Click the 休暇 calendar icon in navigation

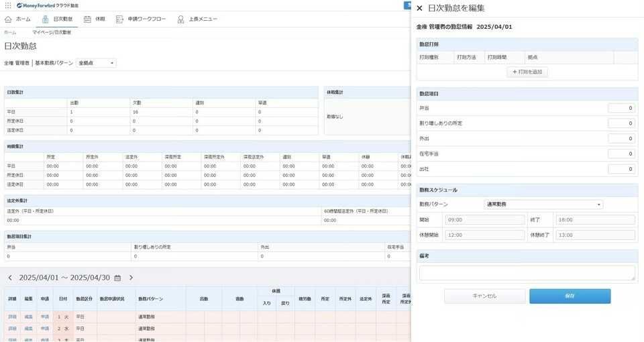tap(87, 19)
